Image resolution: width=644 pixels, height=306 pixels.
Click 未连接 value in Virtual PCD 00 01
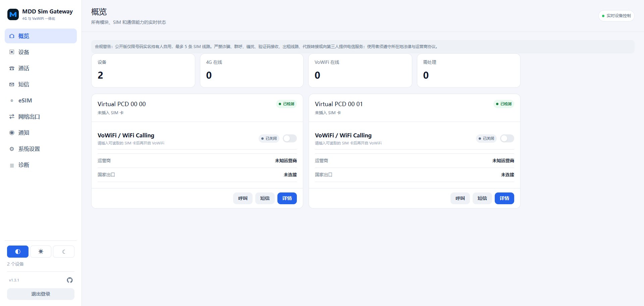[x=507, y=175]
